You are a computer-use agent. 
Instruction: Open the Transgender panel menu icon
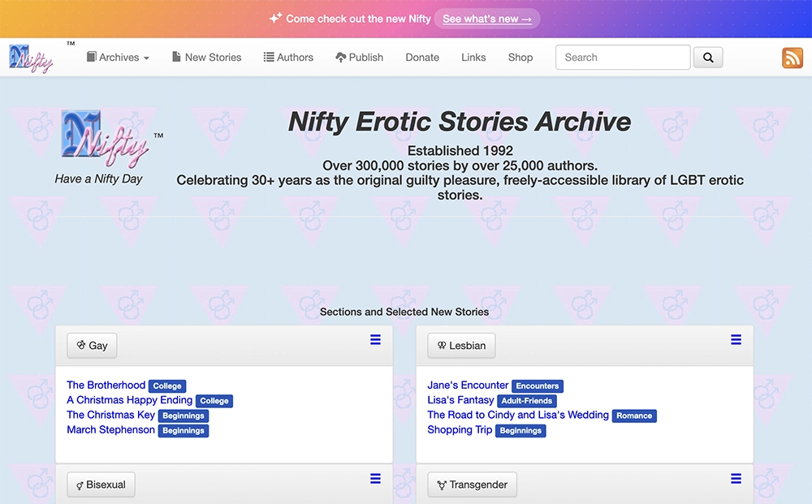[736, 479]
